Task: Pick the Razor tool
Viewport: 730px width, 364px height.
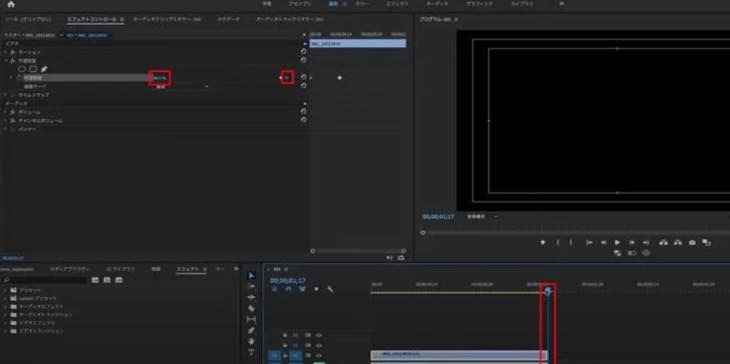Action: pyautogui.click(x=251, y=308)
